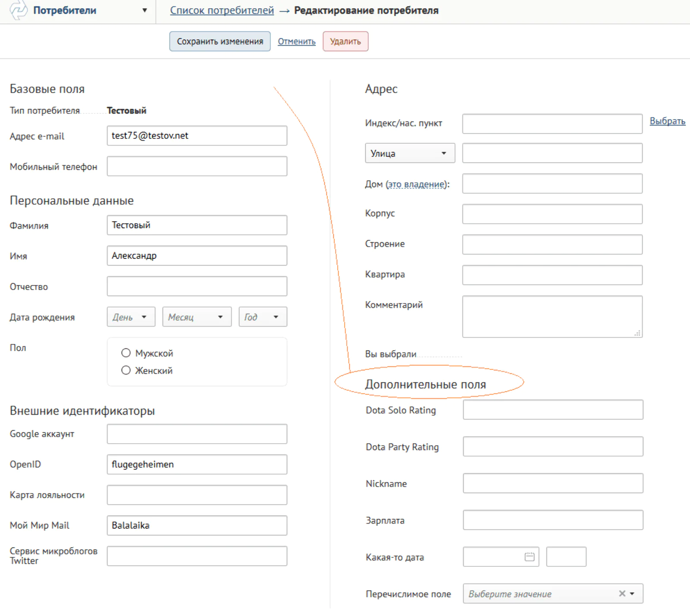690x616 pixels.
Task: Click the Строение input field
Action: point(552,245)
